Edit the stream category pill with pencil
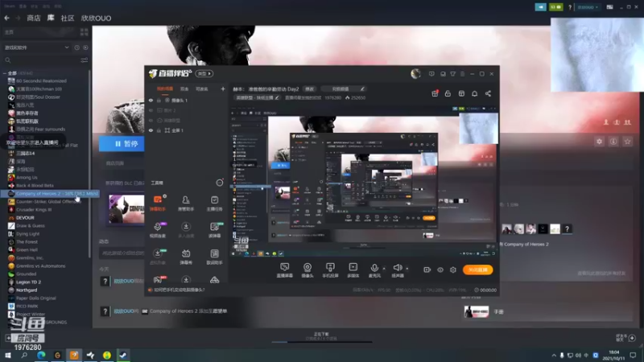 (x=257, y=97)
